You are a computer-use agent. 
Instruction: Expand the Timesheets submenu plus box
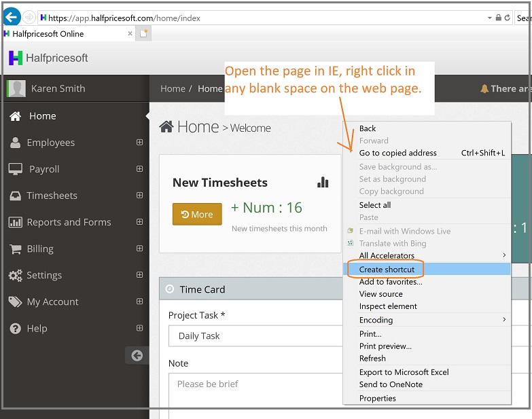tap(139, 195)
